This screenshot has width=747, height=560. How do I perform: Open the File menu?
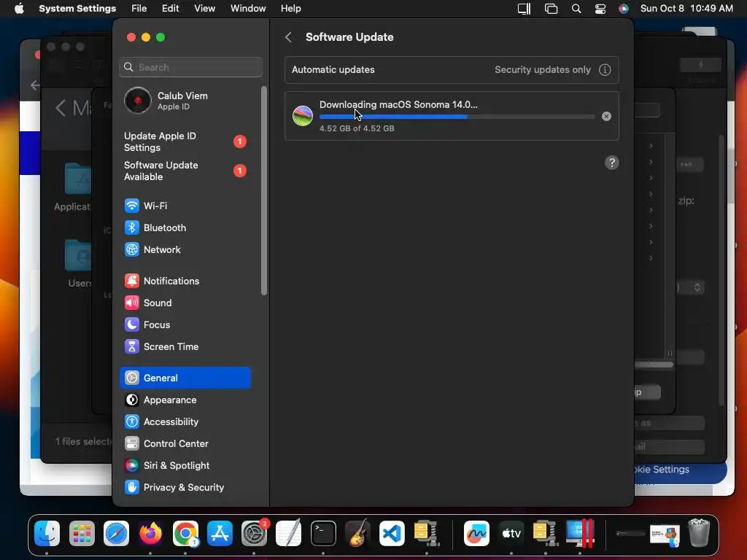tap(139, 9)
